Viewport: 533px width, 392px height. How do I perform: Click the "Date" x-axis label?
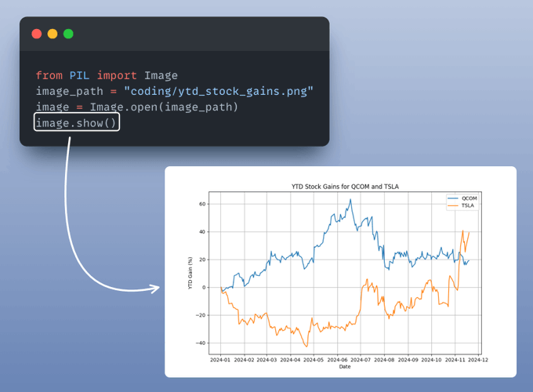tap(346, 366)
